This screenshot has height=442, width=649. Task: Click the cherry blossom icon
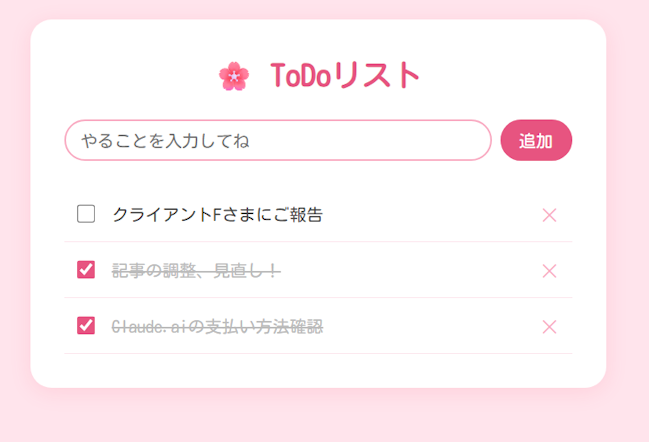(x=233, y=76)
